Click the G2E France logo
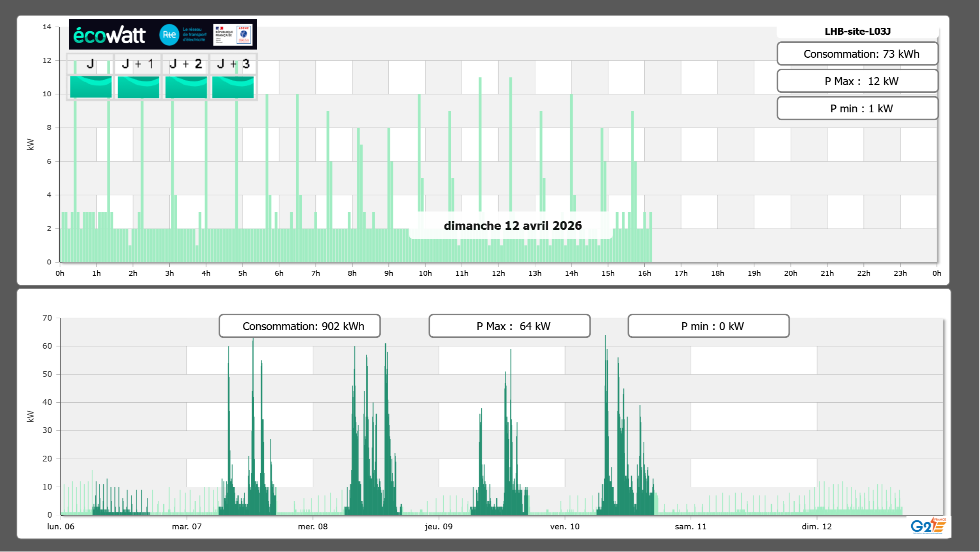The height and width of the screenshot is (552, 980). pyautogui.click(x=928, y=525)
